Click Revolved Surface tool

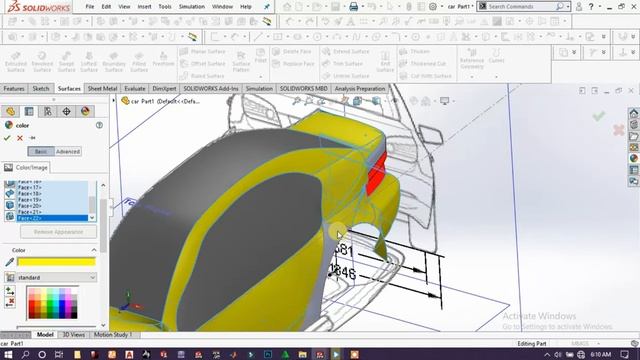(x=42, y=62)
